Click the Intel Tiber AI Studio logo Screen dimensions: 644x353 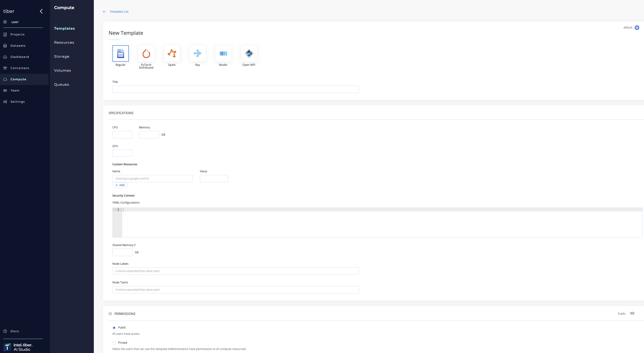(18, 347)
